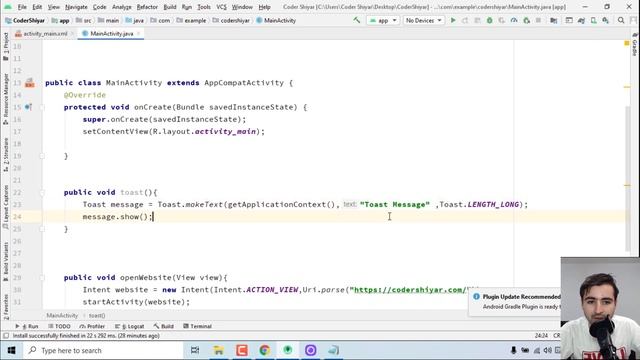Click the Search Everywhere magnifier icon

coord(621,20)
